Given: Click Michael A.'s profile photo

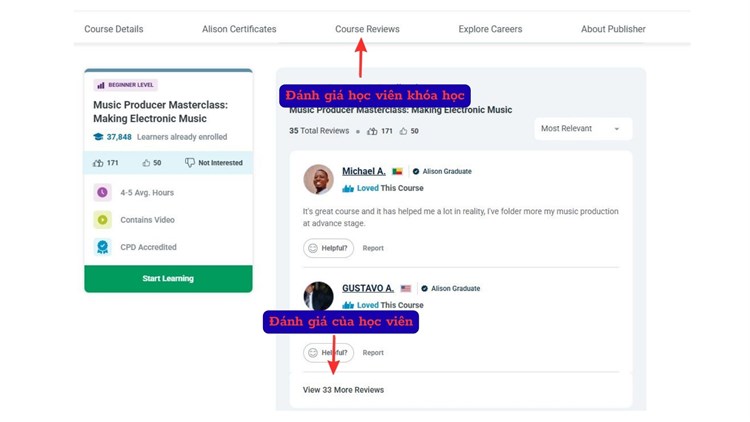Looking at the screenshot, I should pyautogui.click(x=318, y=179).
